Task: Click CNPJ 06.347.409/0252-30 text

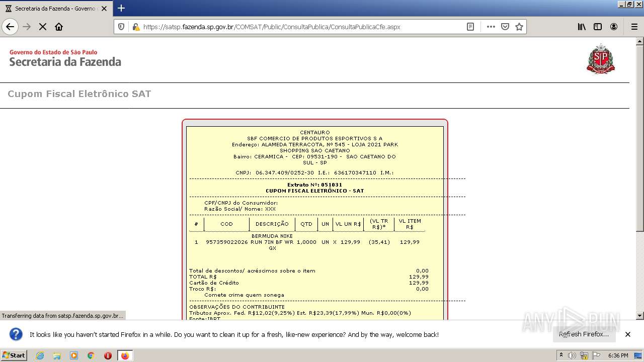Action: tap(275, 172)
